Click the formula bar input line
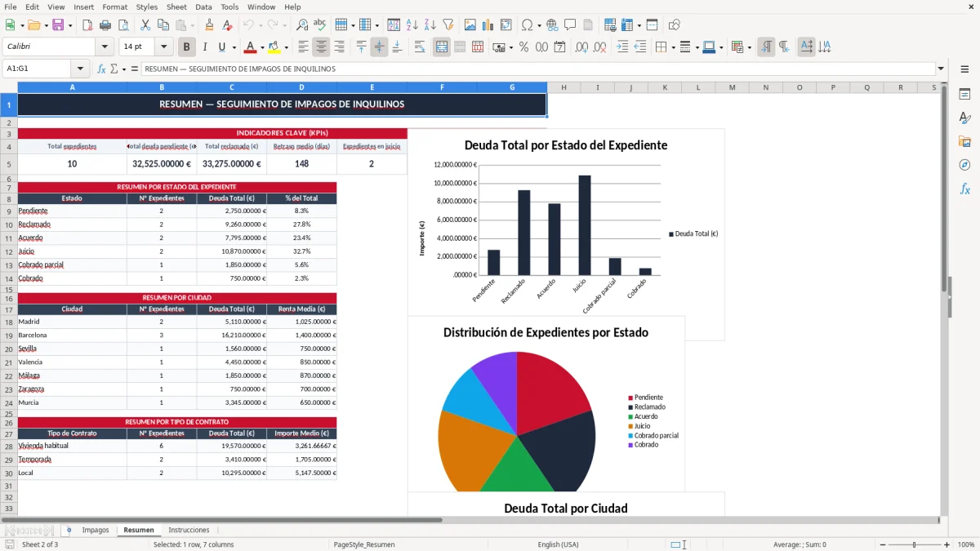The width and height of the screenshot is (980, 551). click(x=537, y=69)
